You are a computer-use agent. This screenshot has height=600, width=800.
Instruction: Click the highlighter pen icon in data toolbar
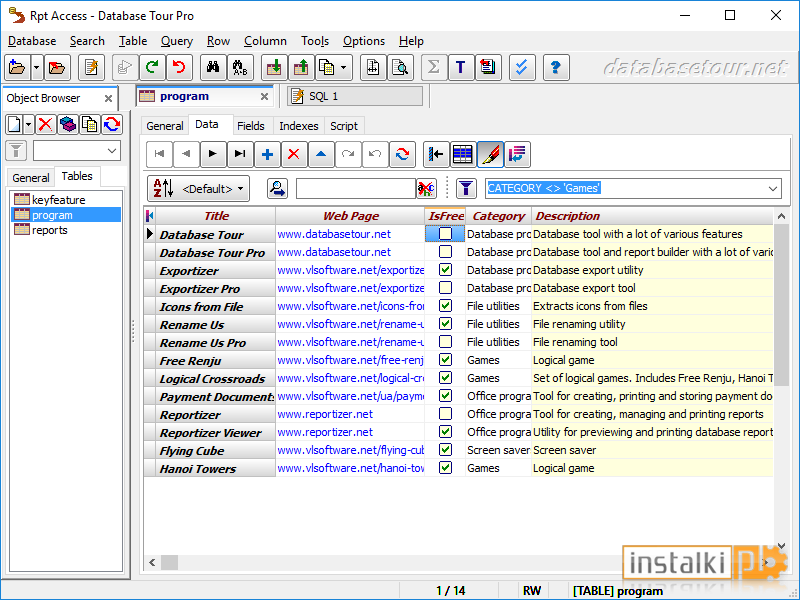point(490,154)
